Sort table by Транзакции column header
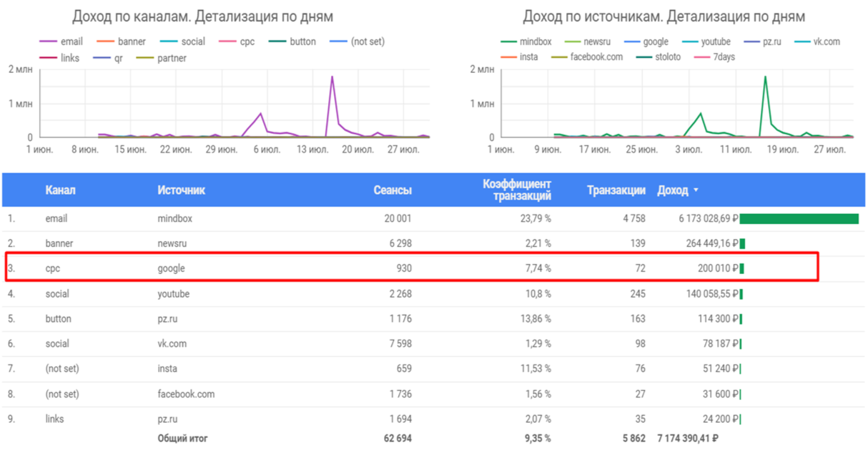The width and height of the screenshot is (868, 453). (616, 190)
